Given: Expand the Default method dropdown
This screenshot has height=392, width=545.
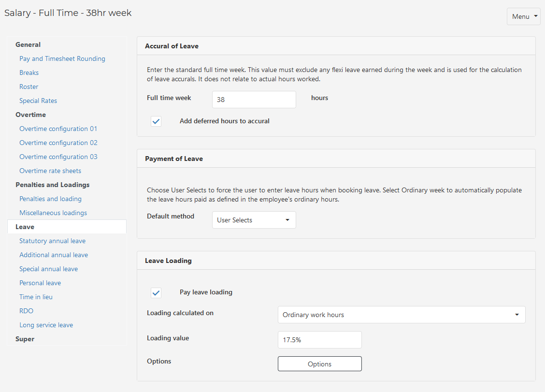Looking at the screenshot, I should coord(254,220).
